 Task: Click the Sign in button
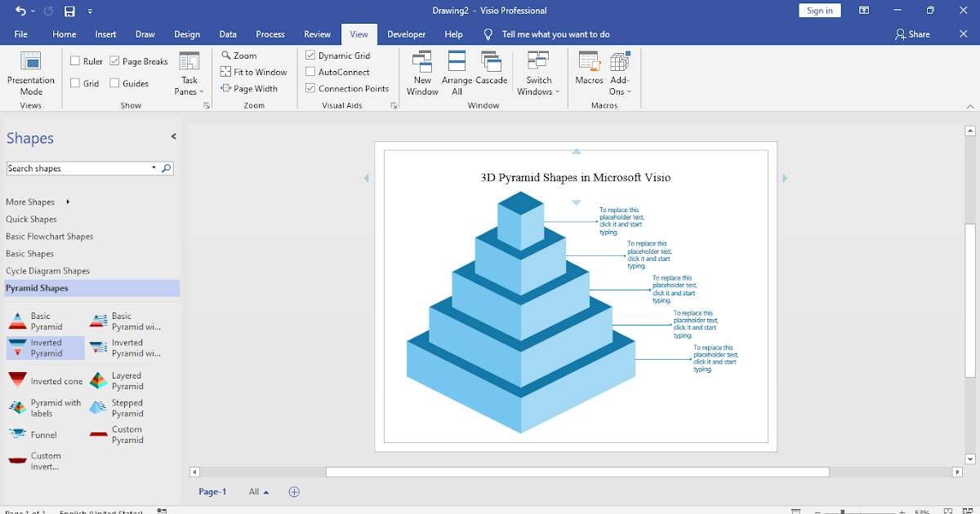pyautogui.click(x=819, y=10)
